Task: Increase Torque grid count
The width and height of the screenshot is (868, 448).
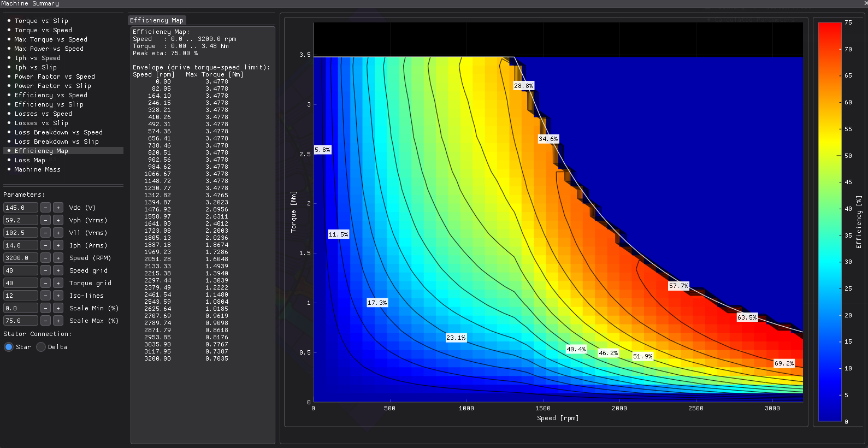Action: tap(58, 283)
